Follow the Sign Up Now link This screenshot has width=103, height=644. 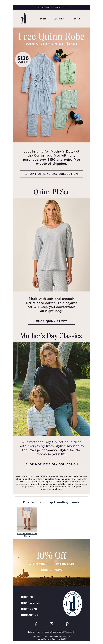click(x=51, y=570)
